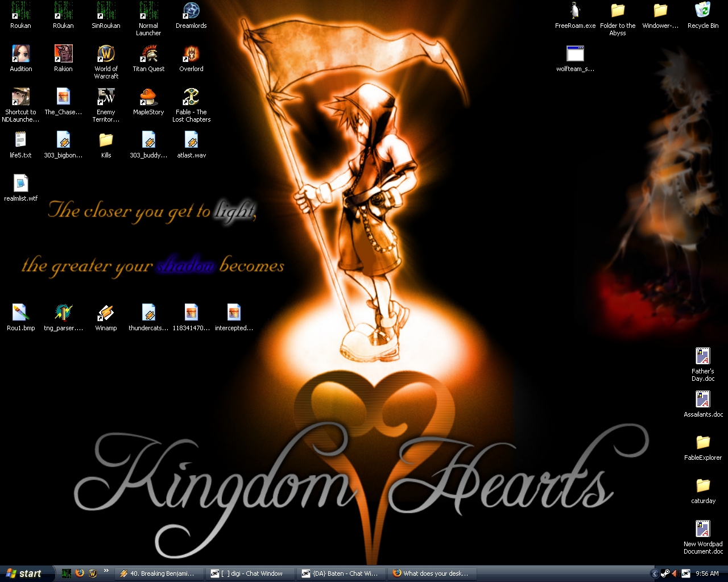728x582 pixels.
Task: Open the Recycle Bin
Action: [703, 15]
